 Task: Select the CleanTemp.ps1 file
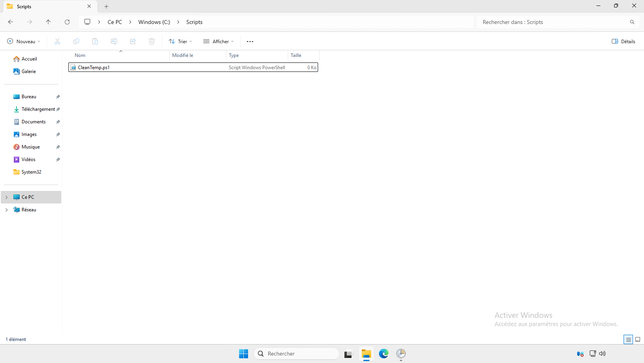pyautogui.click(x=94, y=68)
